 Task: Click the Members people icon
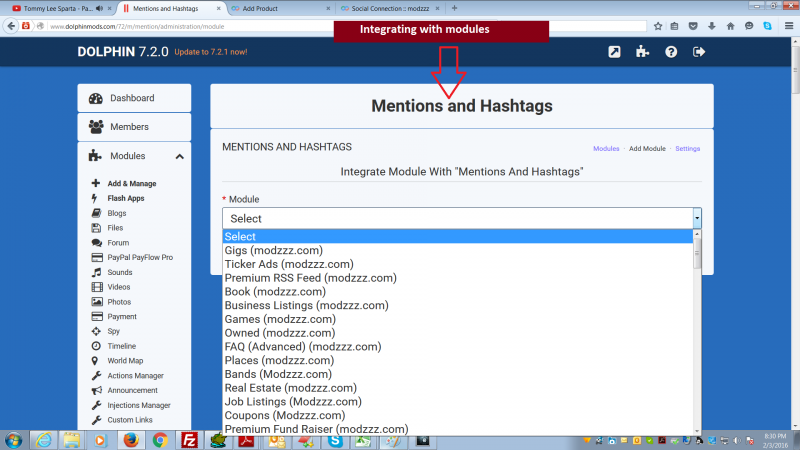coord(96,127)
